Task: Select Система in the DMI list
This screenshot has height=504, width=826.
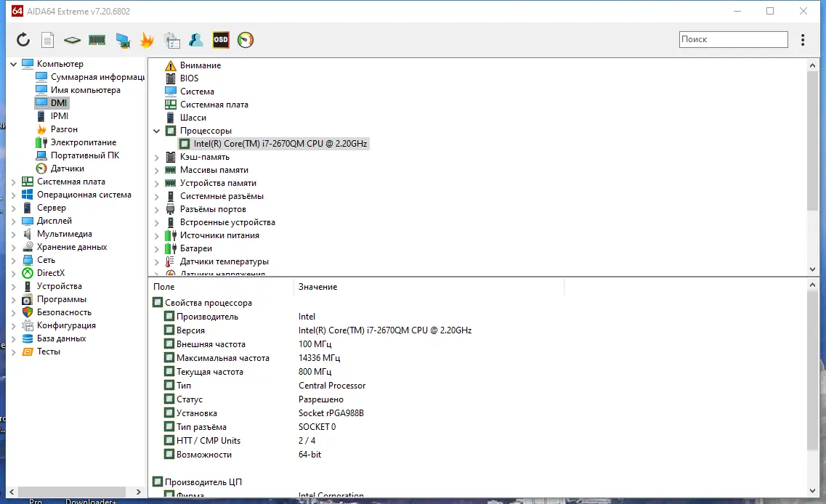Action: (x=197, y=91)
